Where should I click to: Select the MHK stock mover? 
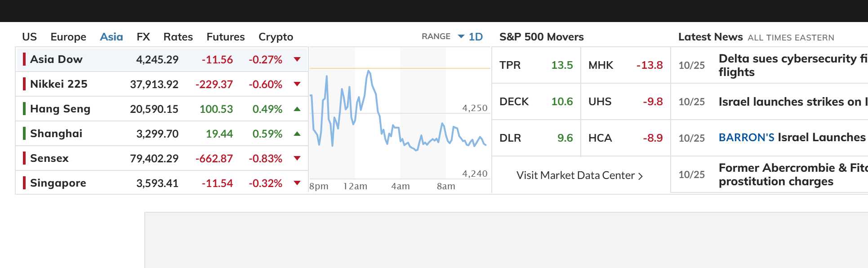point(626,65)
